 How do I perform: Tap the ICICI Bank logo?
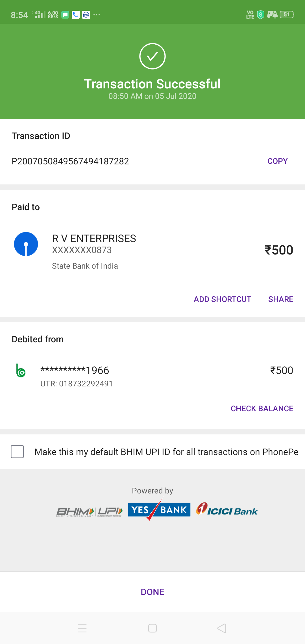point(227,509)
